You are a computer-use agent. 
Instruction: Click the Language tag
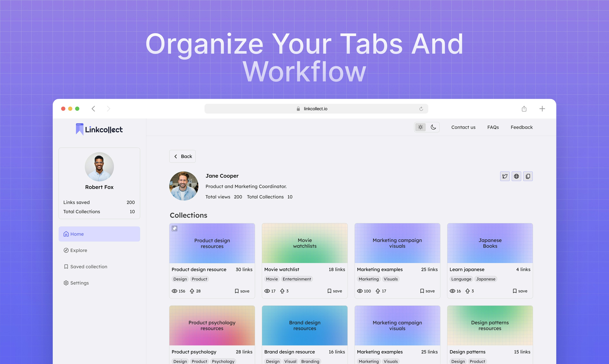coord(461,279)
